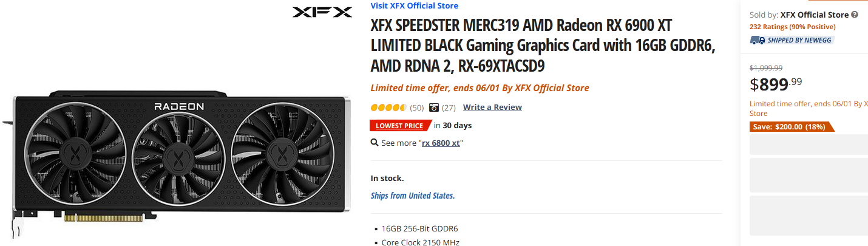Open the 232 Ratings (90% Positive) link

tap(792, 27)
